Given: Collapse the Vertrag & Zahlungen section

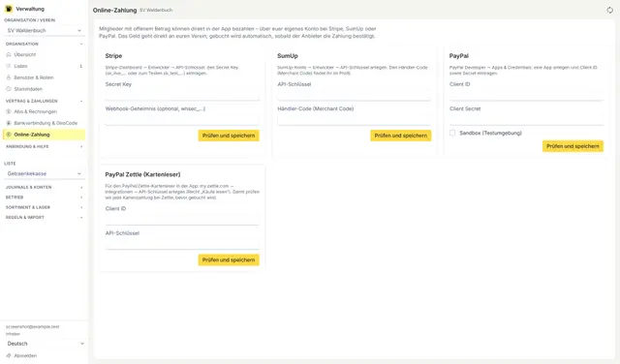Looking at the screenshot, I should click(x=45, y=102).
